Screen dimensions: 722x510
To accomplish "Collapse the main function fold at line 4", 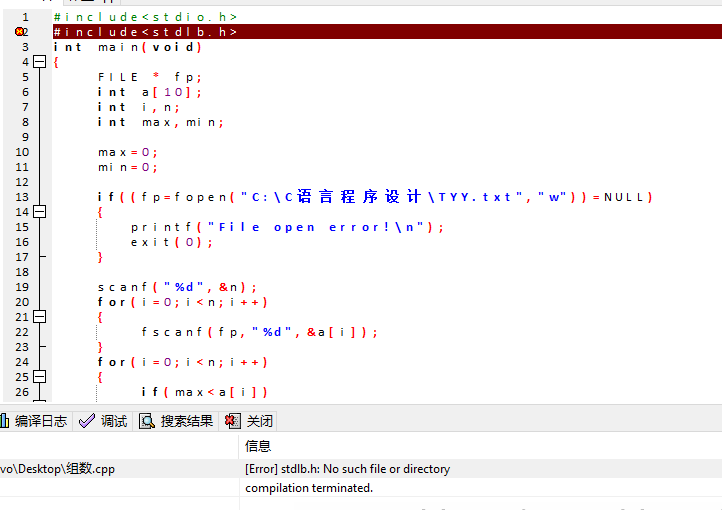I will click(x=40, y=62).
